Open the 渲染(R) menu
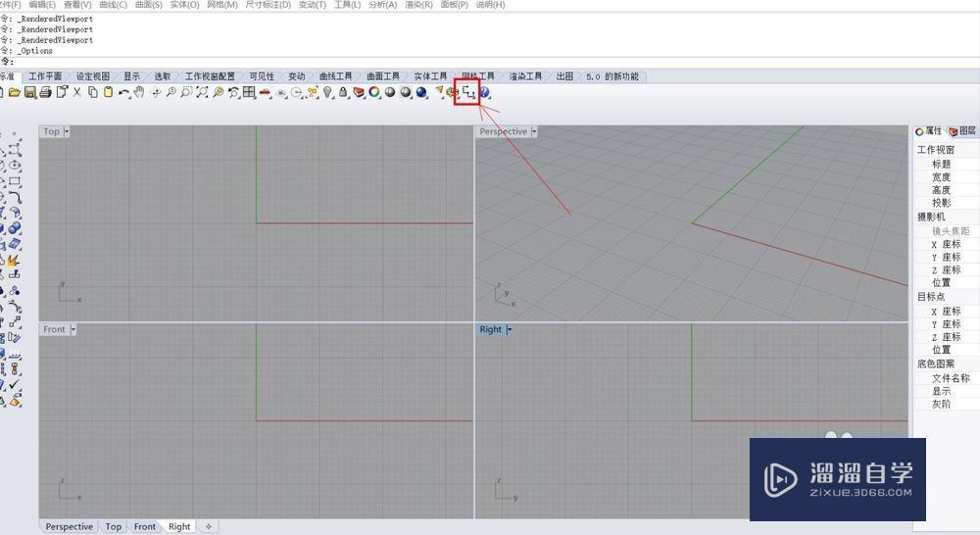 point(418,4)
